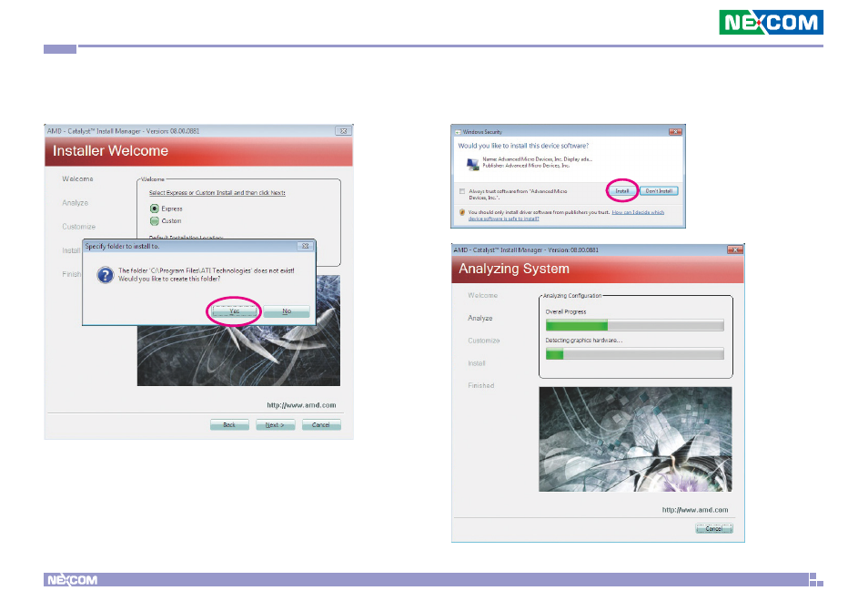Click 'Select Express or Custom Install' instruction text
This screenshot has width=868, height=611.
point(217,193)
